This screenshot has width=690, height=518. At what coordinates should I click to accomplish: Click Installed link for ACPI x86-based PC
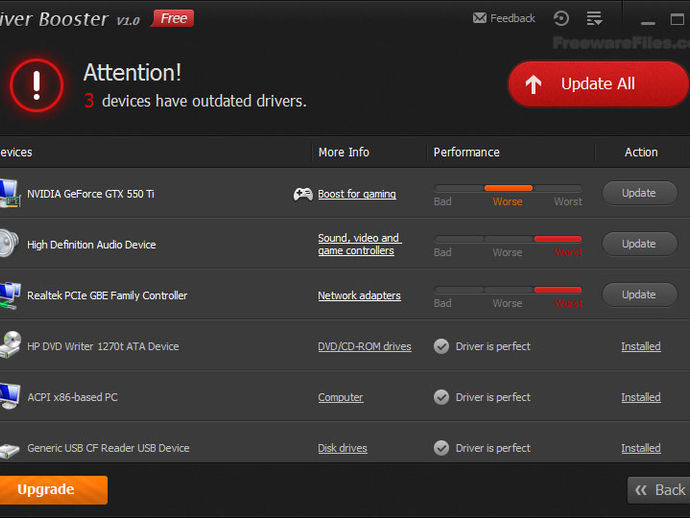pos(641,397)
